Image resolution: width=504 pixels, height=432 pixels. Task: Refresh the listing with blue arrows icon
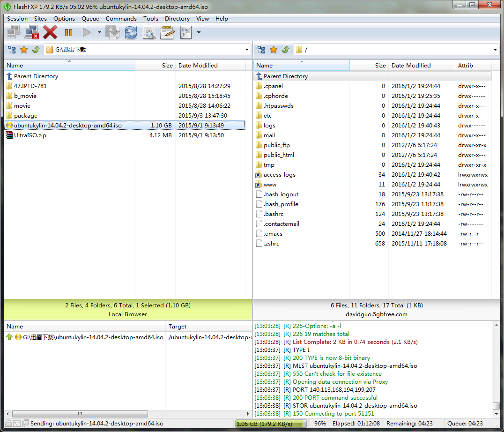tap(131, 32)
